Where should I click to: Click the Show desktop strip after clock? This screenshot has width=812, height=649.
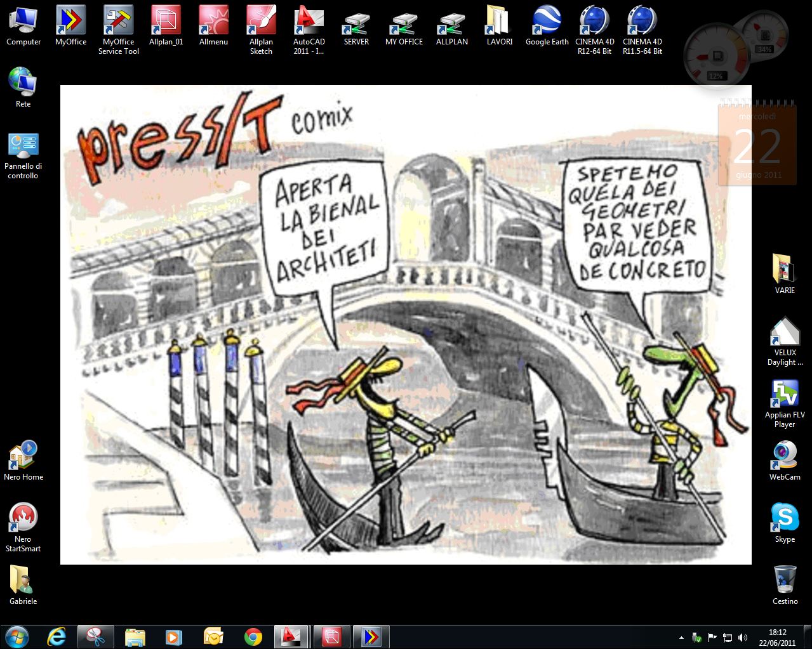[x=807, y=637]
